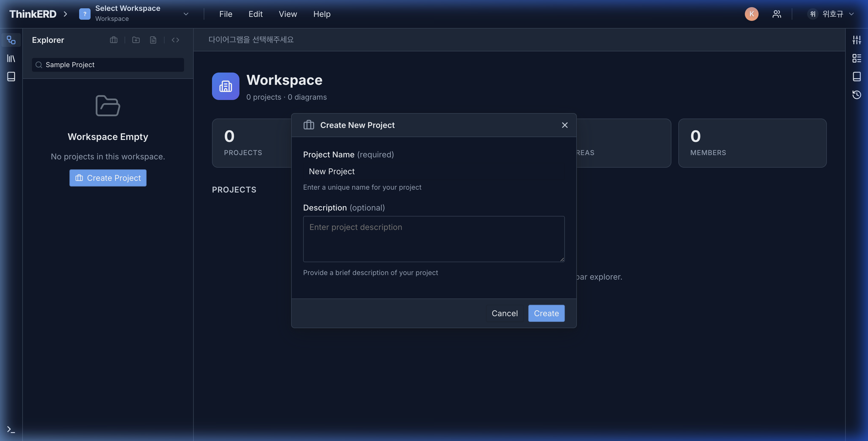
Task: Focus the Description textarea
Action: click(434, 239)
